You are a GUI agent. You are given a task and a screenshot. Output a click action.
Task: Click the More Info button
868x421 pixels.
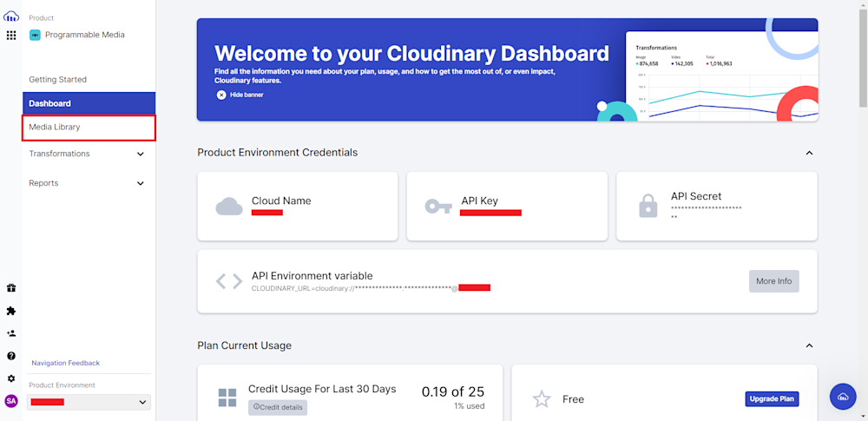tap(774, 281)
